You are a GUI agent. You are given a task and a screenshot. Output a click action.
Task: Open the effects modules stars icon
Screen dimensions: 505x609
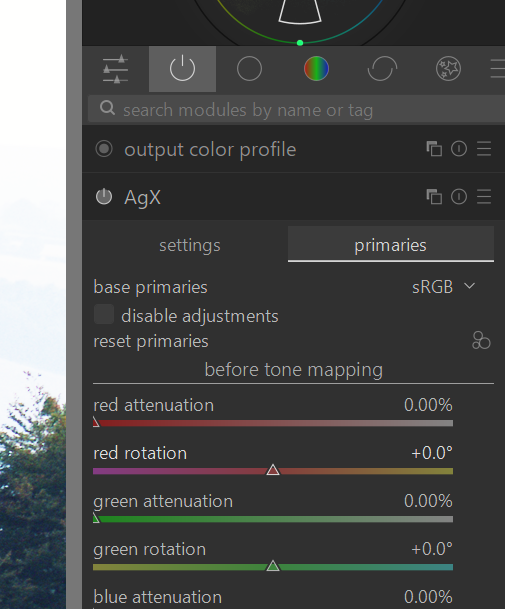click(x=449, y=69)
